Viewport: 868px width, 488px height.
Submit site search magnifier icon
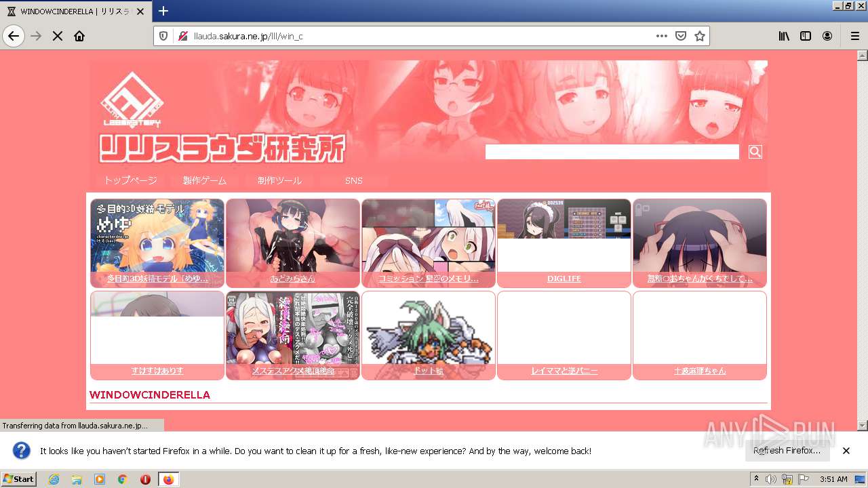tap(755, 152)
